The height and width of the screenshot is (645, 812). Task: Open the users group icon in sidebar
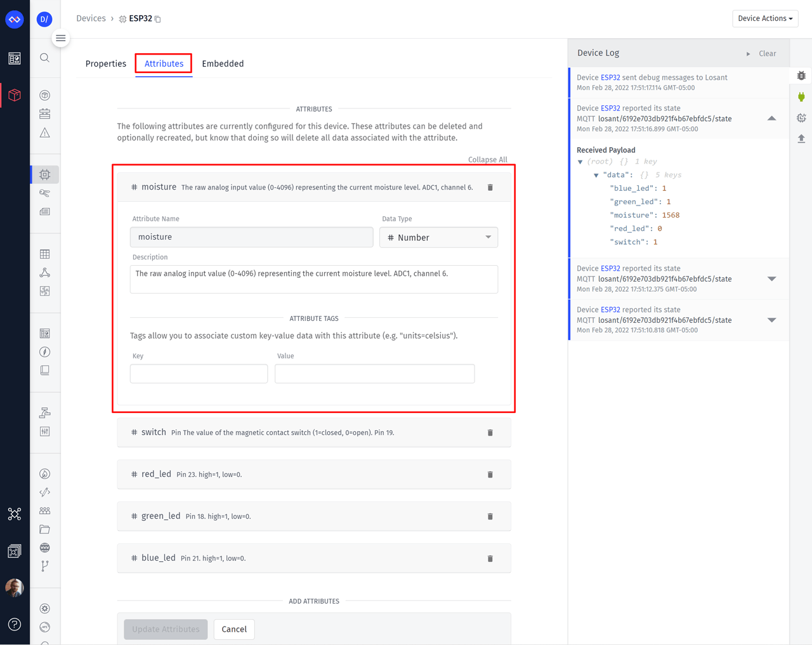click(44, 511)
